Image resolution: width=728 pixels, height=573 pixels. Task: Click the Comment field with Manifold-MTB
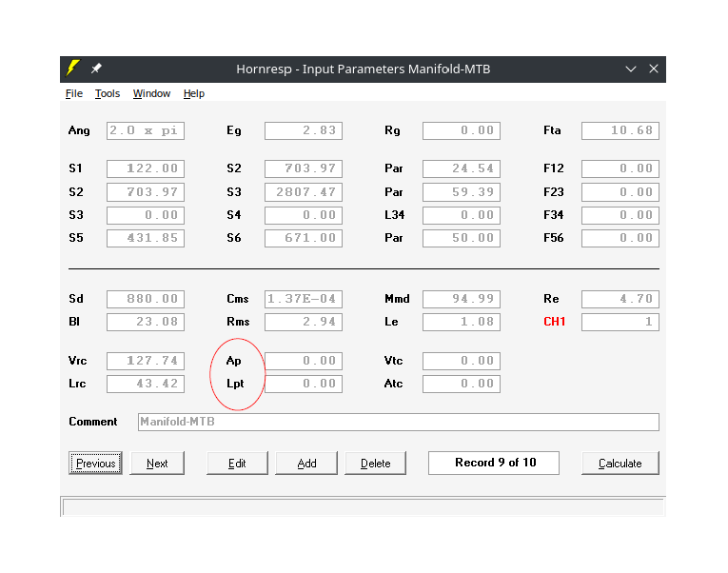[x=399, y=422]
